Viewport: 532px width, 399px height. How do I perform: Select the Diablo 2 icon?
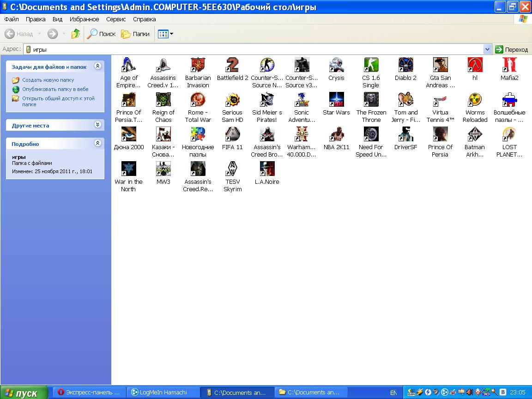coord(405,65)
